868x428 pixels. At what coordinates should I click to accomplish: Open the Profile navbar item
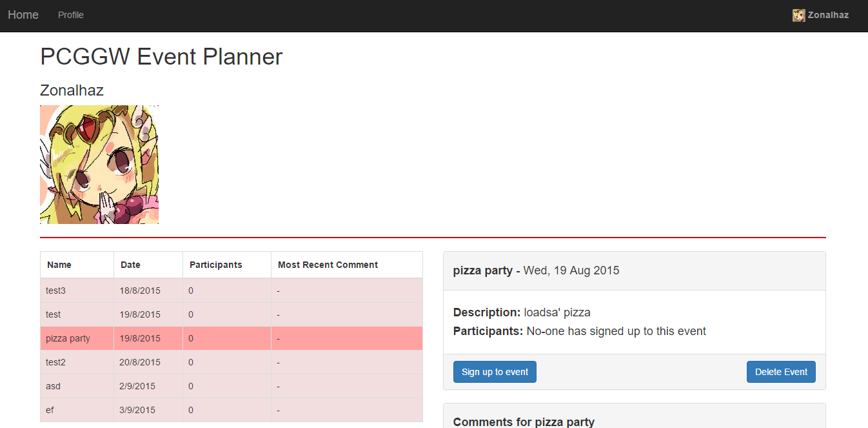(71, 15)
